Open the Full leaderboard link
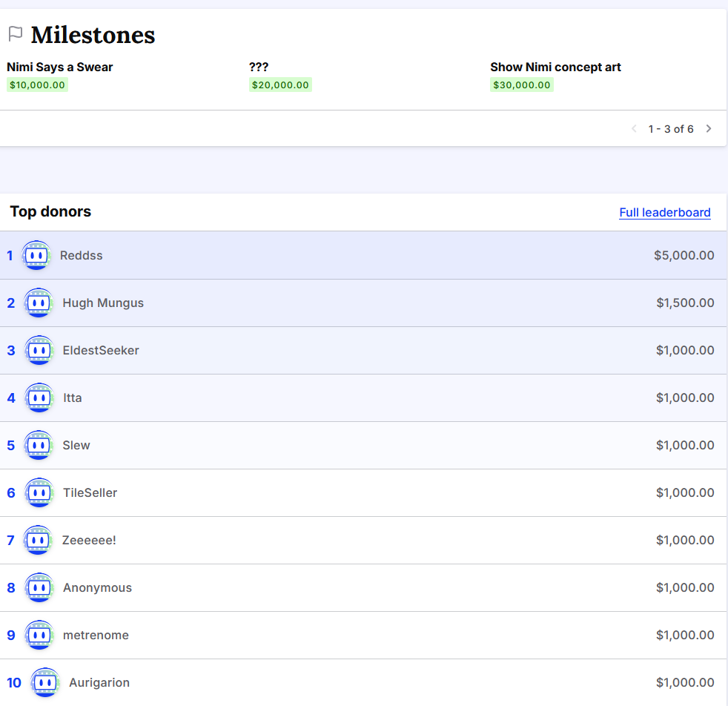The height and width of the screenshot is (706, 728). 664,213
